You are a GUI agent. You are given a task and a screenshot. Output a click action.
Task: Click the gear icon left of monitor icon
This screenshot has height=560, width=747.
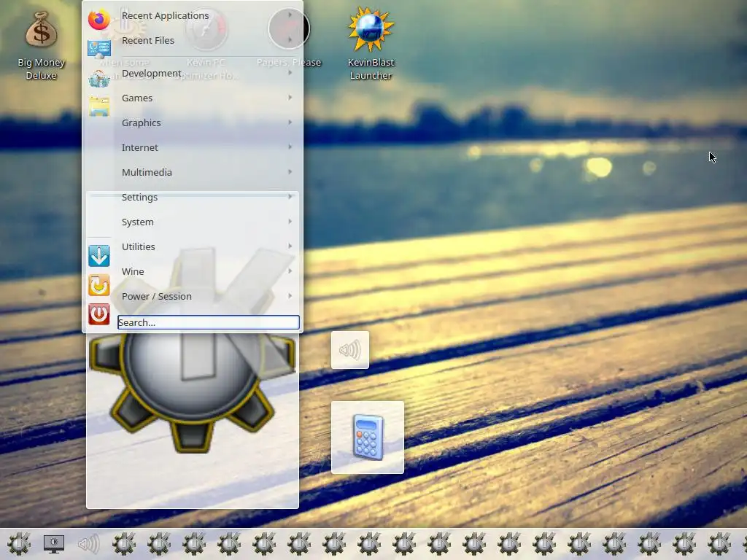(19, 544)
